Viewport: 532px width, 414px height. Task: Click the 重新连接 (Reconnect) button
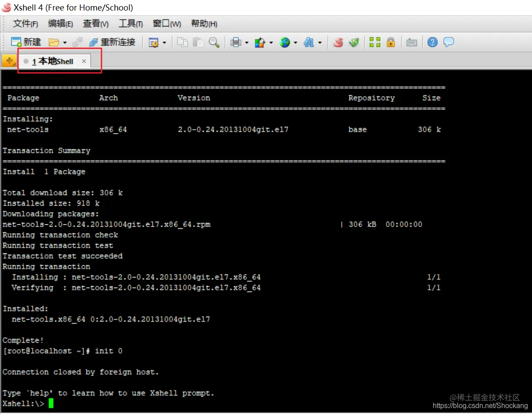[112, 42]
